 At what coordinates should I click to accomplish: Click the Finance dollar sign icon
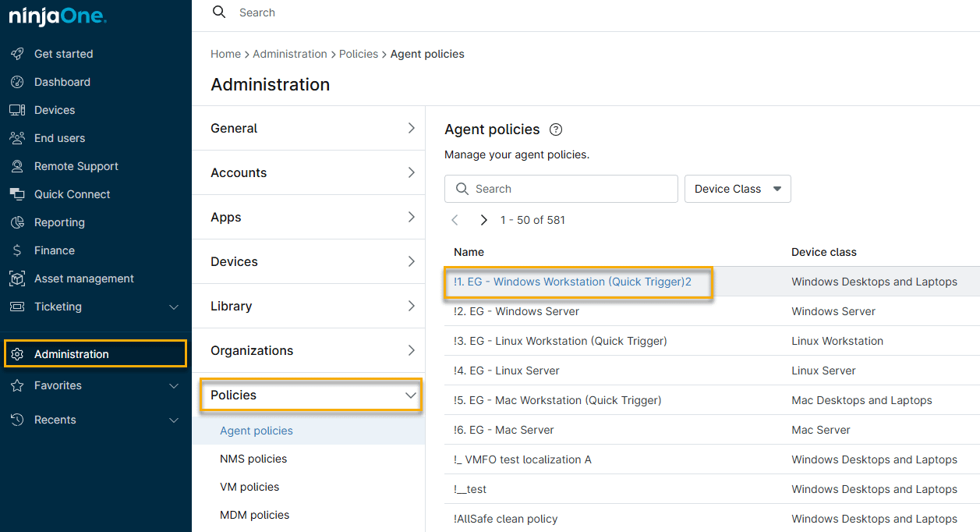click(17, 250)
